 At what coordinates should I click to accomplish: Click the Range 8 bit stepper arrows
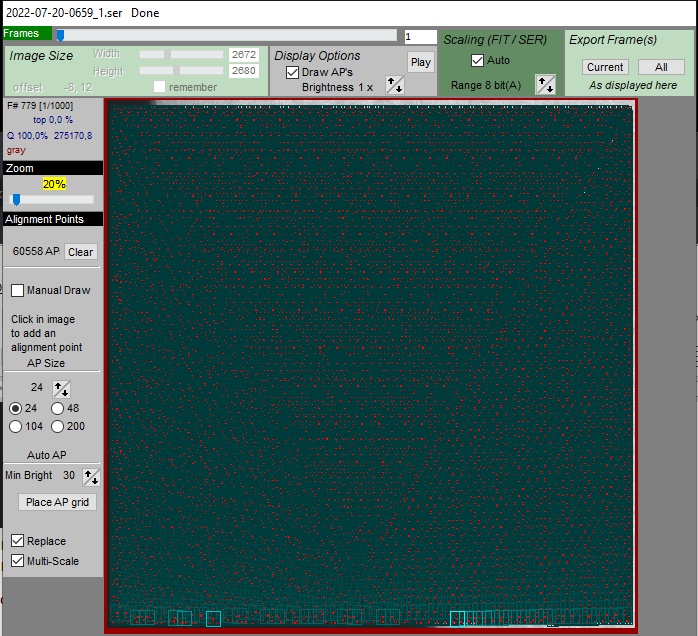point(545,85)
